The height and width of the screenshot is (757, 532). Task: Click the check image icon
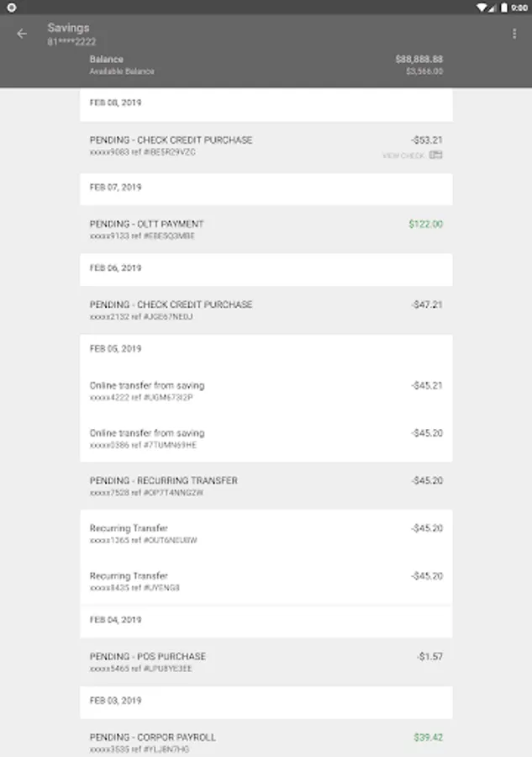click(436, 156)
